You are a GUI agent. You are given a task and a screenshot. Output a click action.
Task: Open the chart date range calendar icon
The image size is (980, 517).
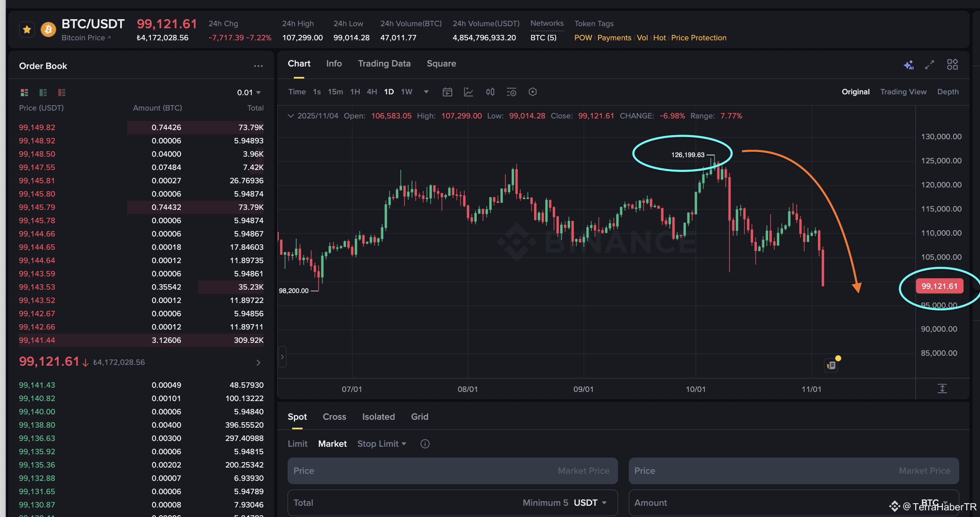tap(447, 92)
